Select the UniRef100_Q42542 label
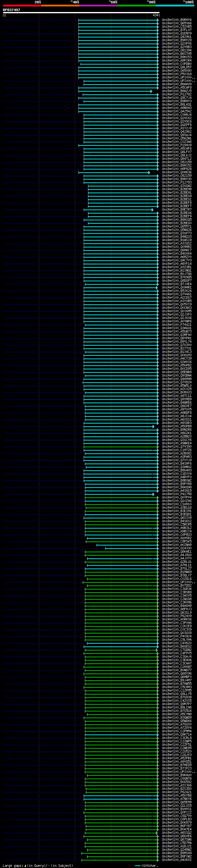 coord(177,111)
